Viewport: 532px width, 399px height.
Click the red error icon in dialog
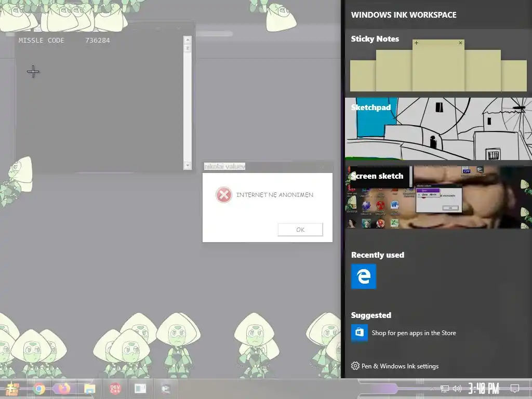223,195
